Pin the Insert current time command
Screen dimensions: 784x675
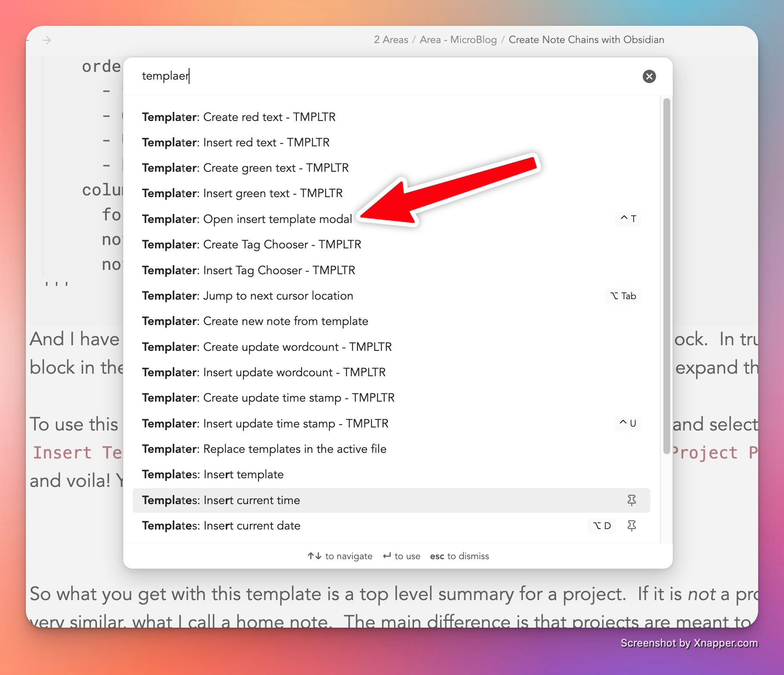pyautogui.click(x=632, y=500)
